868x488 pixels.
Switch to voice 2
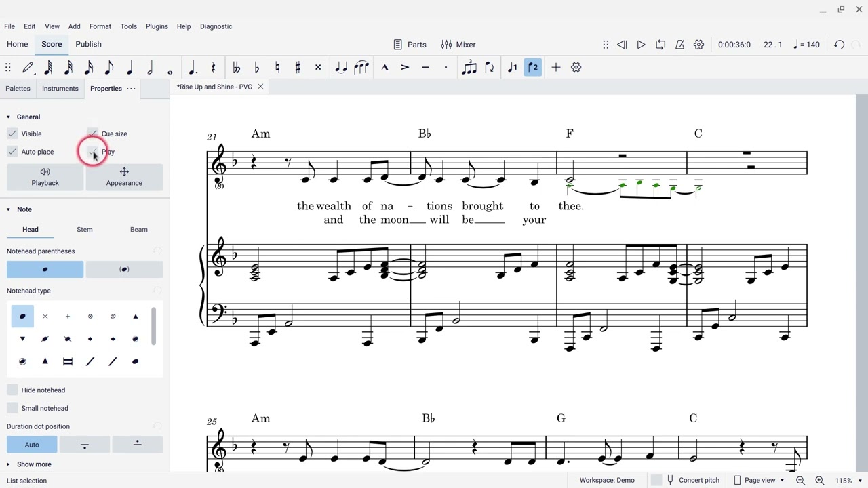(533, 67)
